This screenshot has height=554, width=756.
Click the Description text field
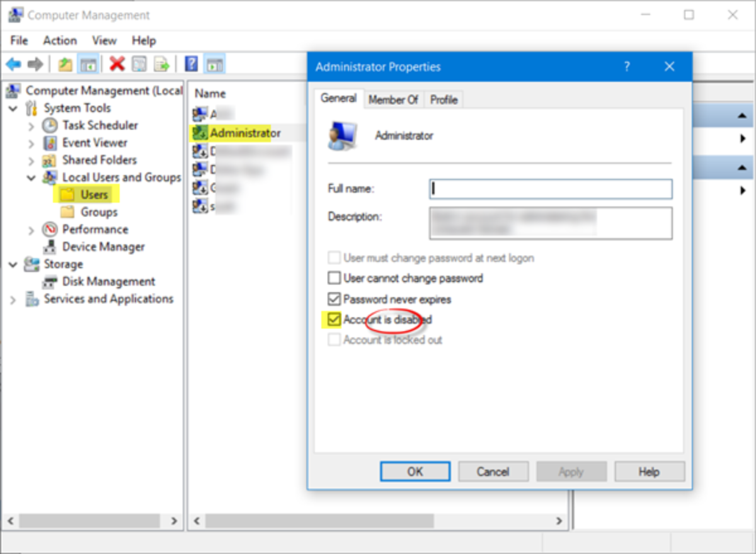[x=551, y=223]
